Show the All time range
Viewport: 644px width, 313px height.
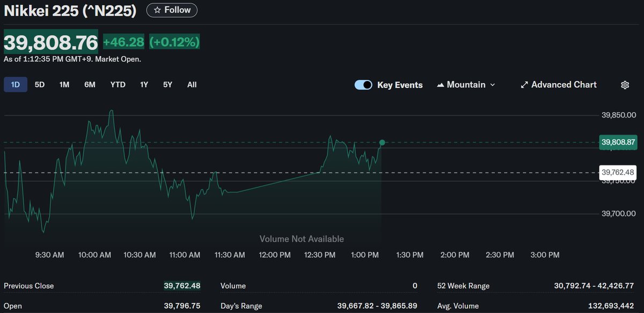(192, 85)
